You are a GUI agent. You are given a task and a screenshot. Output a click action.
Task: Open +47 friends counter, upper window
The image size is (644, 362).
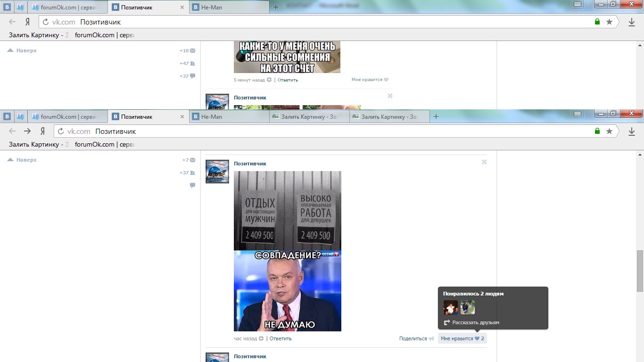coord(187,63)
